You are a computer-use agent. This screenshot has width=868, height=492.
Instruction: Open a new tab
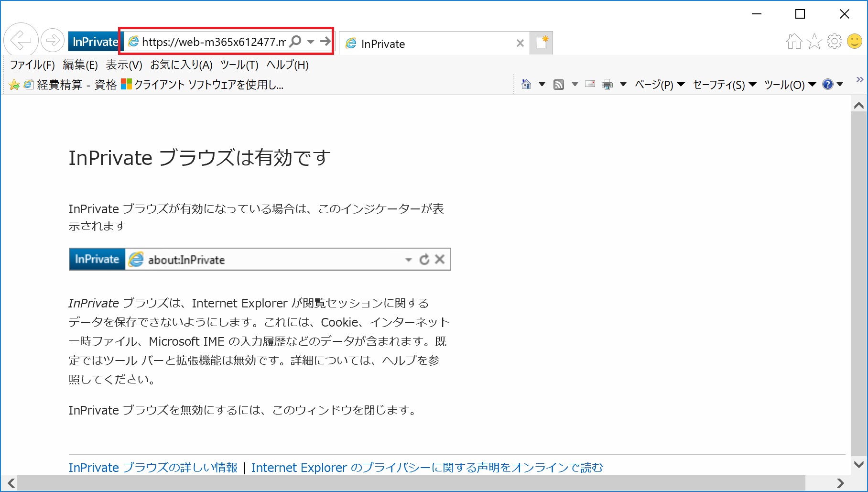pos(542,43)
